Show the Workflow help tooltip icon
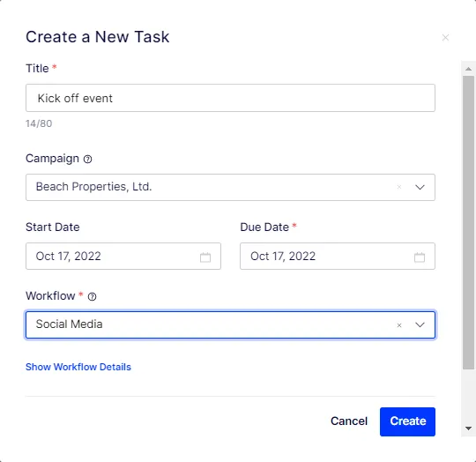 (x=92, y=296)
